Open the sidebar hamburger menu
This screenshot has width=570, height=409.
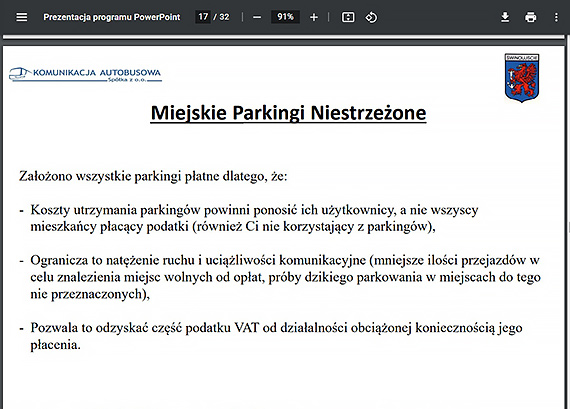22,17
